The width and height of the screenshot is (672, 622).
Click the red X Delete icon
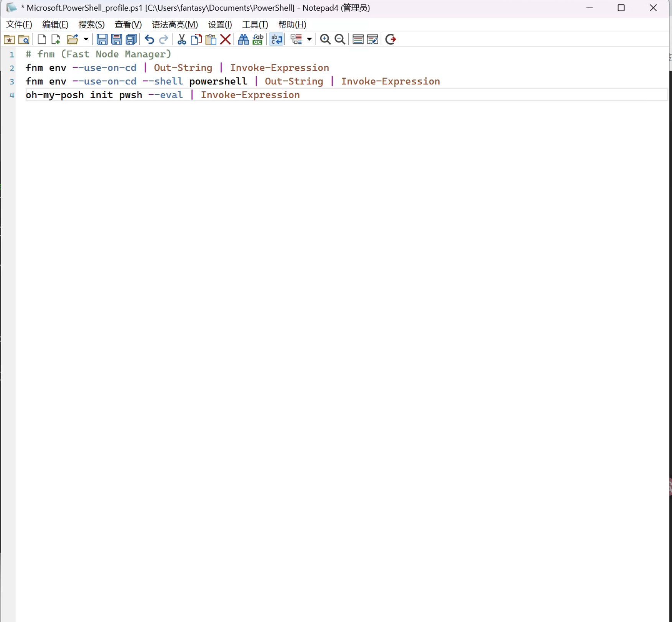[x=226, y=39]
